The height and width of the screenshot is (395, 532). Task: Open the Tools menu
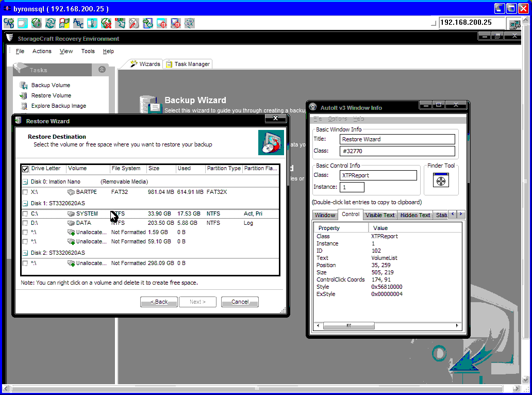[x=88, y=51]
